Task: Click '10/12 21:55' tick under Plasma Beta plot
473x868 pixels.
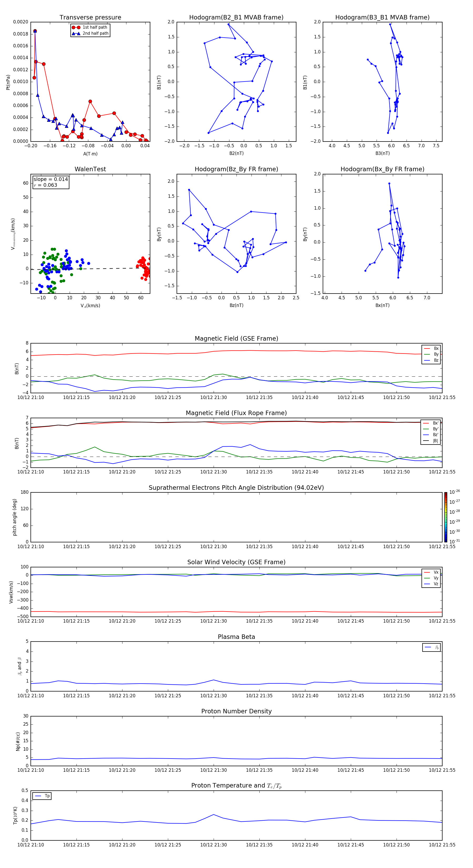Action: (x=442, y=695)
